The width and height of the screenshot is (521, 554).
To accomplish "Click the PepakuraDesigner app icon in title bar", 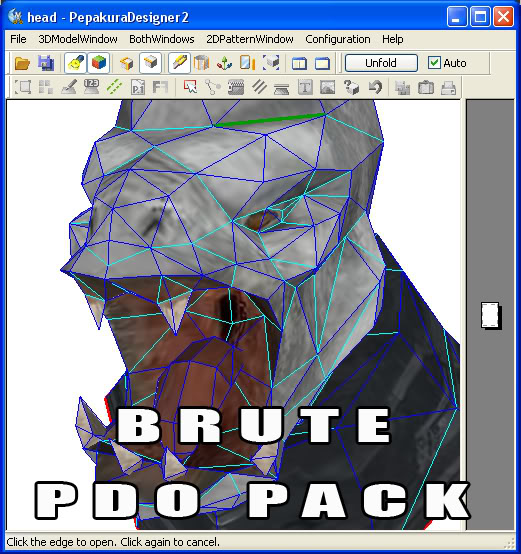I will click(x=16, y=17).
